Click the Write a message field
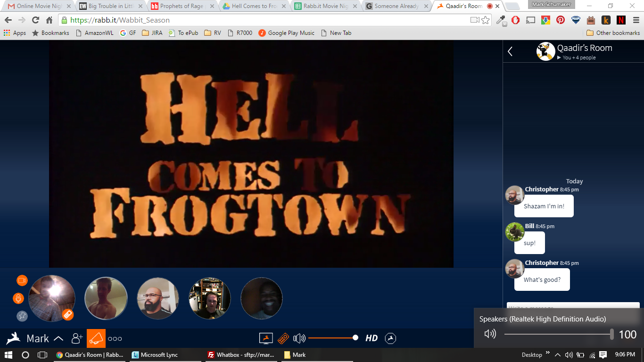This screenshot has width=644, height=362. pyautogui.click(x=573, y=305)
